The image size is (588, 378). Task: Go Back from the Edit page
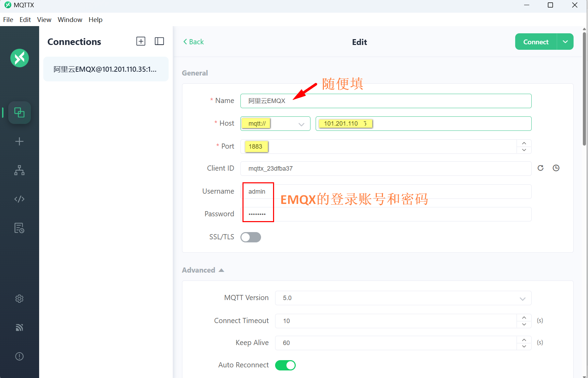[193, 42]
